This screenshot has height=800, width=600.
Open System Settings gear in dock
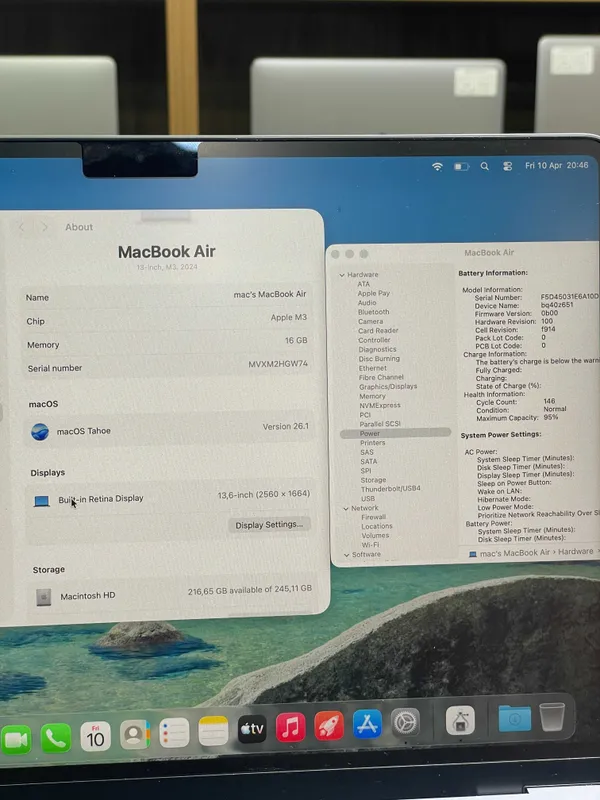pos(406,722)
